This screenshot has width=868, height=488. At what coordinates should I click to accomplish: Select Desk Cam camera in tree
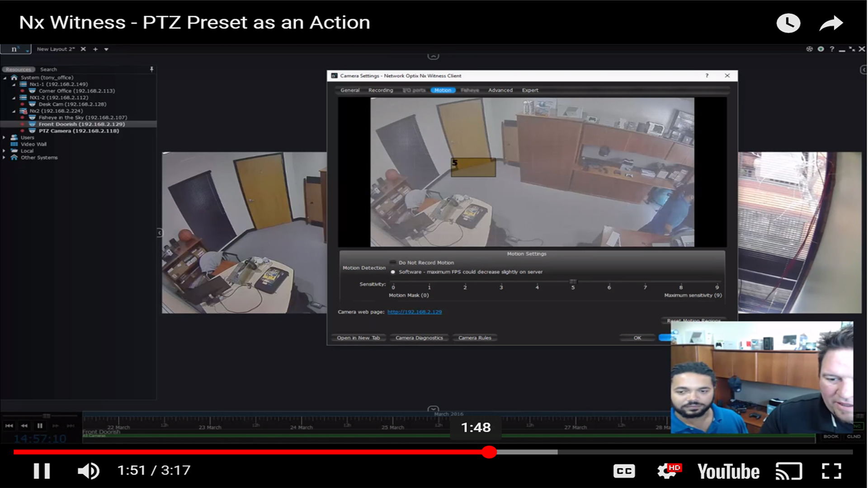(72, 104)
